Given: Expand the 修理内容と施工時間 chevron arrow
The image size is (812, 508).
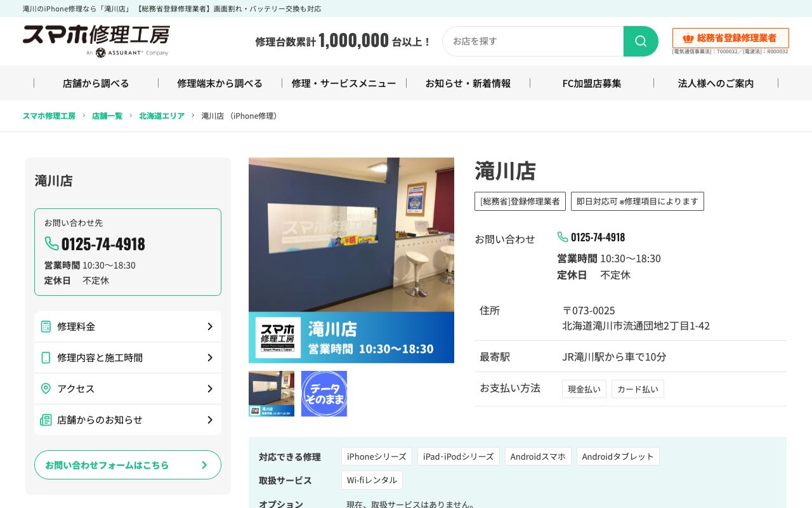Looking at the screenshot, I should [x=210, y=358].
